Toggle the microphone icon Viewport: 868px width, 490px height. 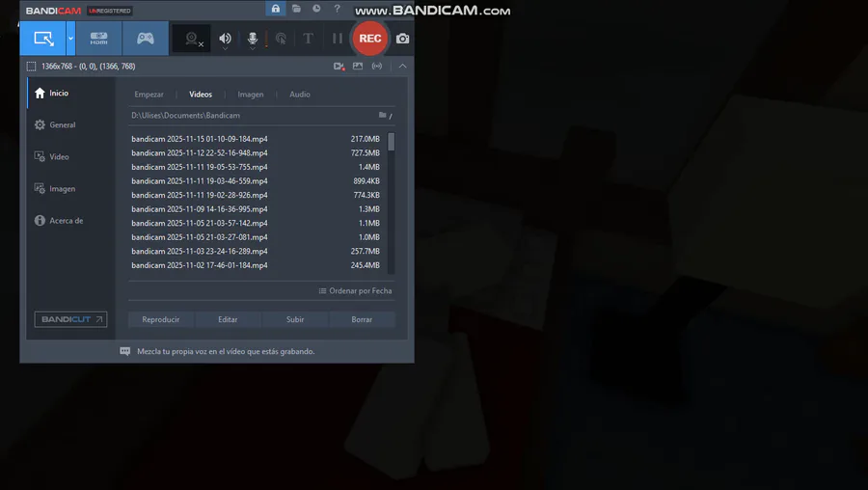(x=253, y=38)
